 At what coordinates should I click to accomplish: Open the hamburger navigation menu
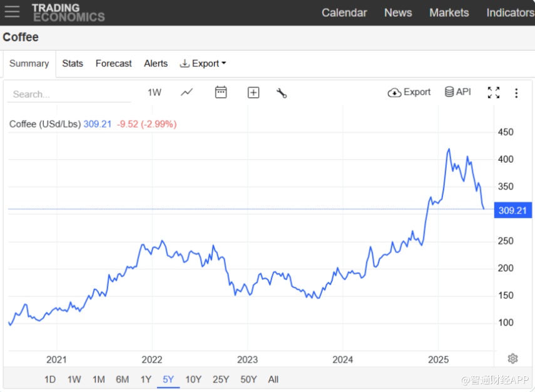12,12
